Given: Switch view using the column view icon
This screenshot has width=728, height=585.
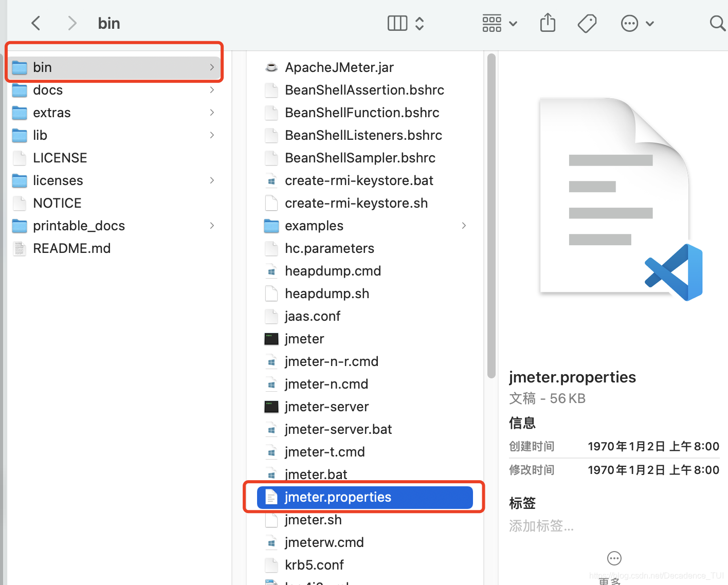Looking at the screenshot, I should [397, 23].
